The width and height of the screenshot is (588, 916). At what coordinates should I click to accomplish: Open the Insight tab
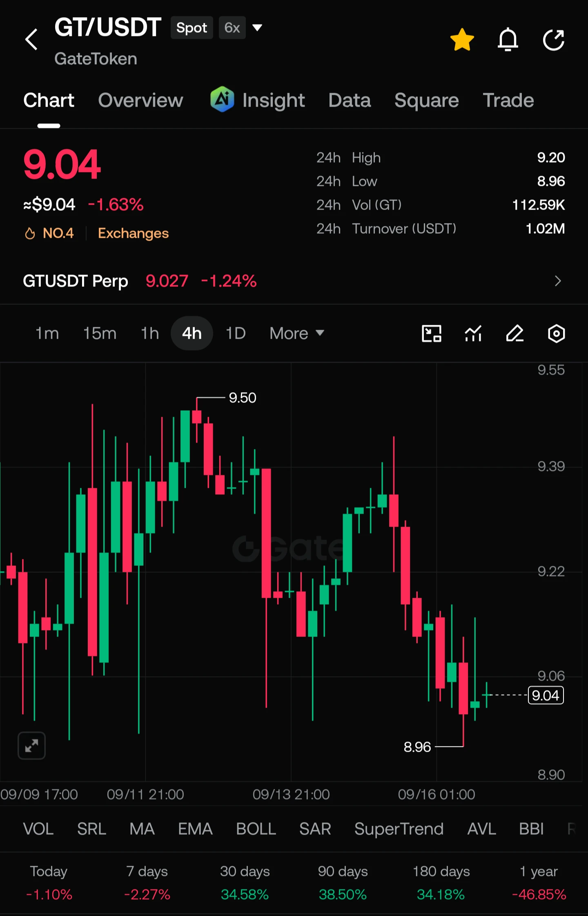click(274, 101)
